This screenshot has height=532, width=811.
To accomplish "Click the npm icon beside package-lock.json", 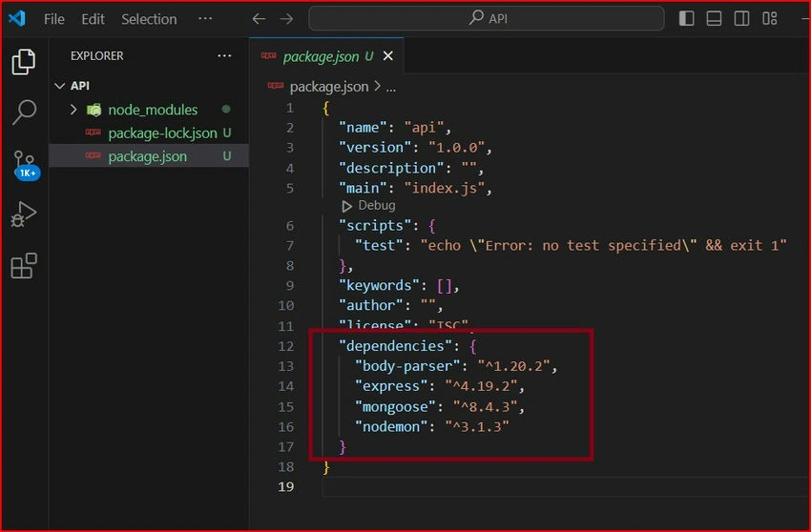I will tap(94, 133).
